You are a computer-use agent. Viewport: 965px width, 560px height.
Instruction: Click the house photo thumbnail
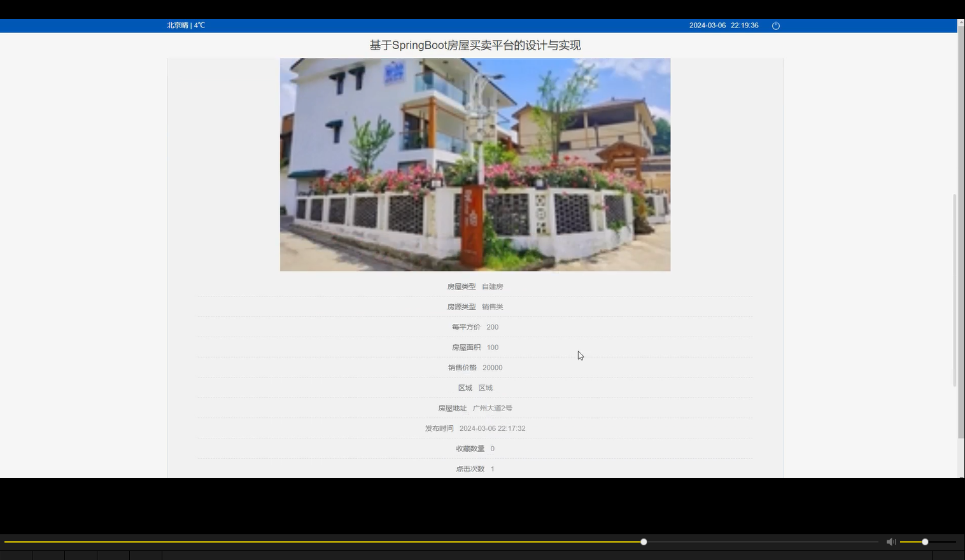pos(475,165)
